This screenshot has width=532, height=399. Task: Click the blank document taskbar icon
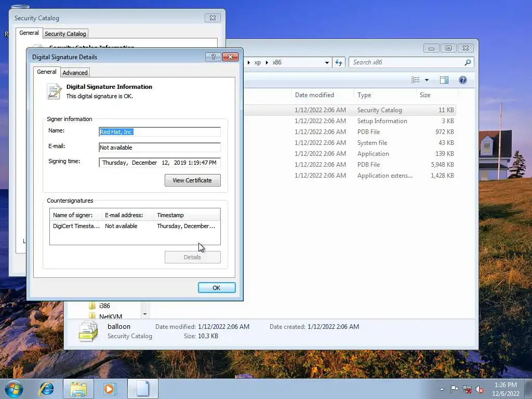[x=142, y=389]
